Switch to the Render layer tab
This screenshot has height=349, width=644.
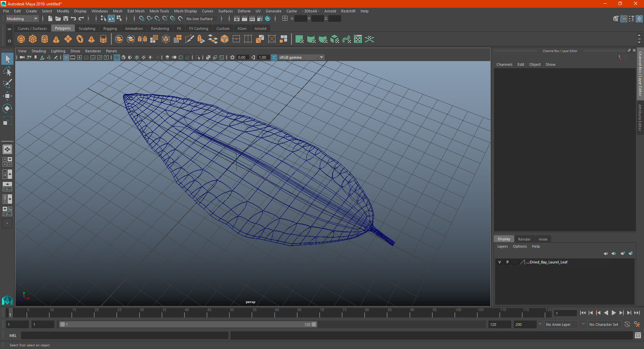click(524, 239)
